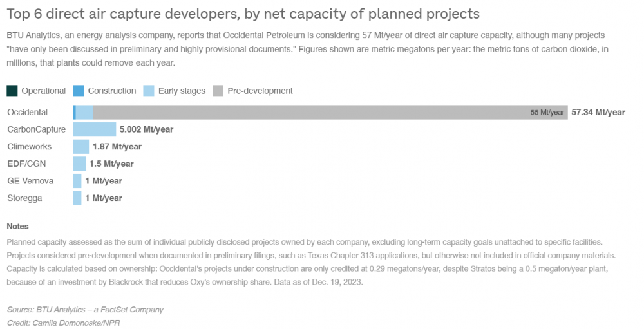This screenshot has width=644, height=329.
Task: Click the BTU Analytics source text
Action: pyautogui.click(x=85, y=310)
